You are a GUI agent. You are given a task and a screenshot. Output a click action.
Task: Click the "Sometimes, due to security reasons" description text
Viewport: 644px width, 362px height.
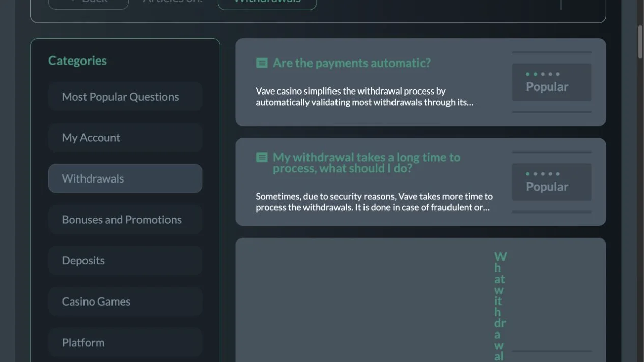click(374, 202)
